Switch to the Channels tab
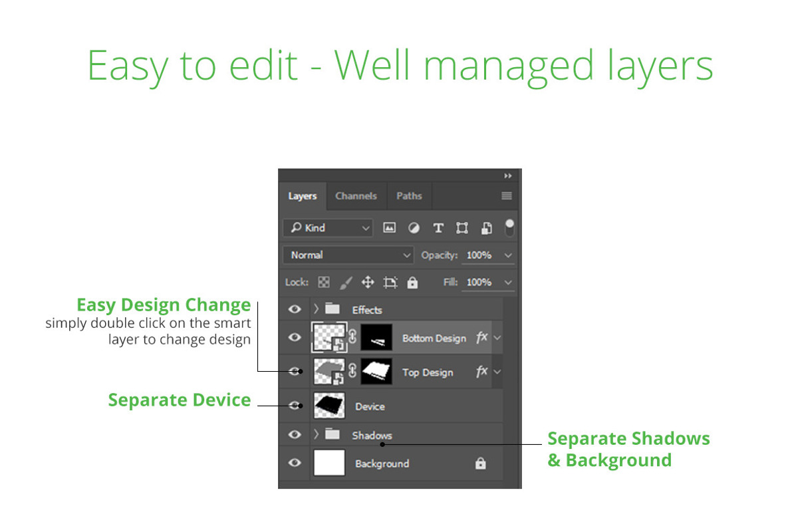Image resolution: width=798 pixels, height=532 pixels. pyautogui.click(x=356, y=196)
